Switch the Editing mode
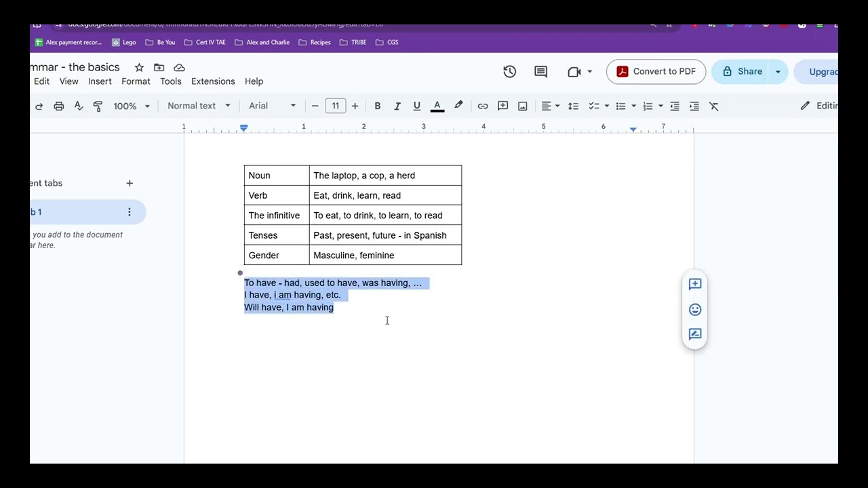This screenshot has width=868, height=488. tap(818, 106)
